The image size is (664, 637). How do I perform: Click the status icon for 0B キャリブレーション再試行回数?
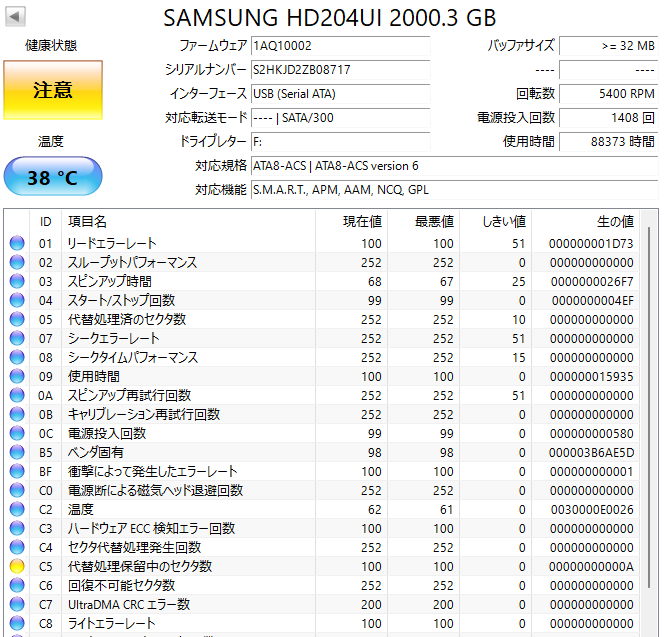click(17, 414)
